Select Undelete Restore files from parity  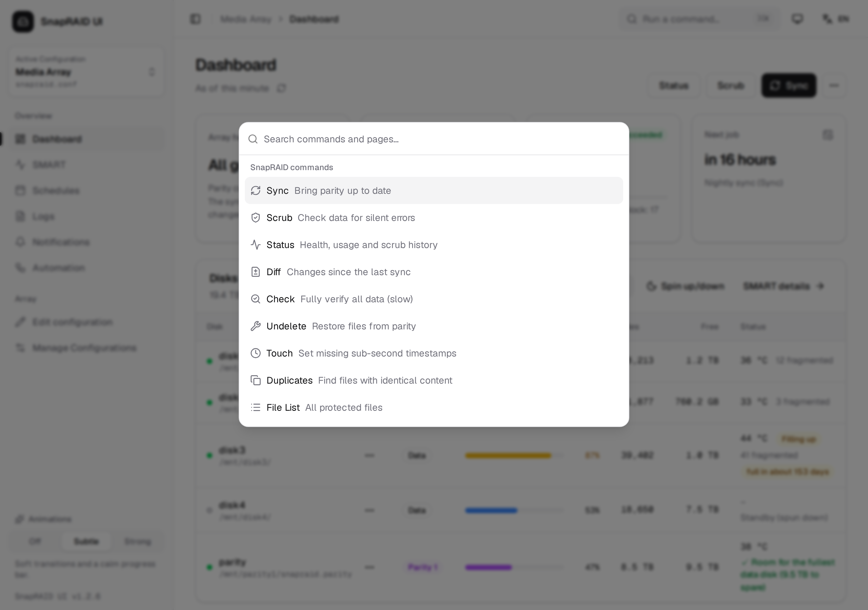coord(434,326)
